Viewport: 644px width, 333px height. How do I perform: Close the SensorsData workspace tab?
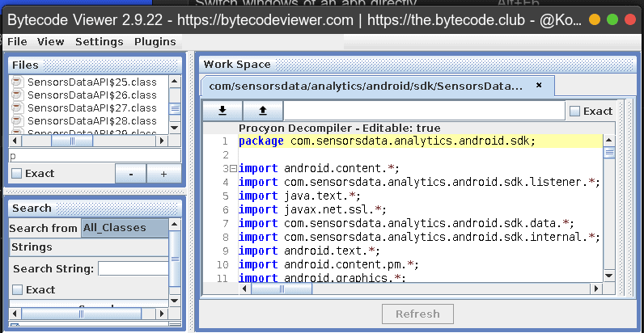pyautogui.click(x=540, y=86)
